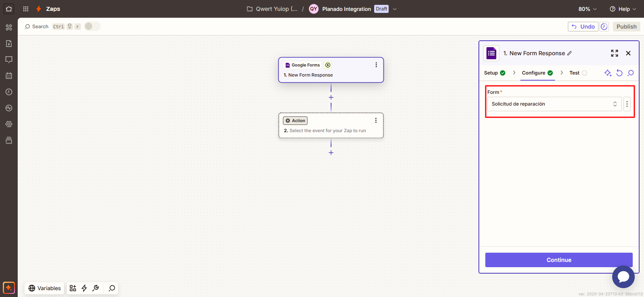This screenshot has height=297, width=644.
Task: Open the Variables button
Action: [45, 288]
